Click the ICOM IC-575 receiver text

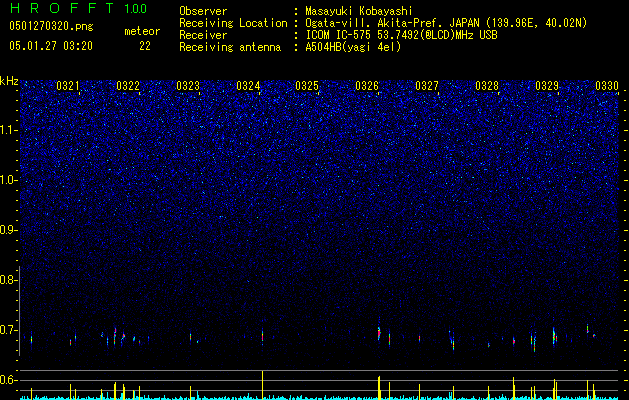coord(401,35)
